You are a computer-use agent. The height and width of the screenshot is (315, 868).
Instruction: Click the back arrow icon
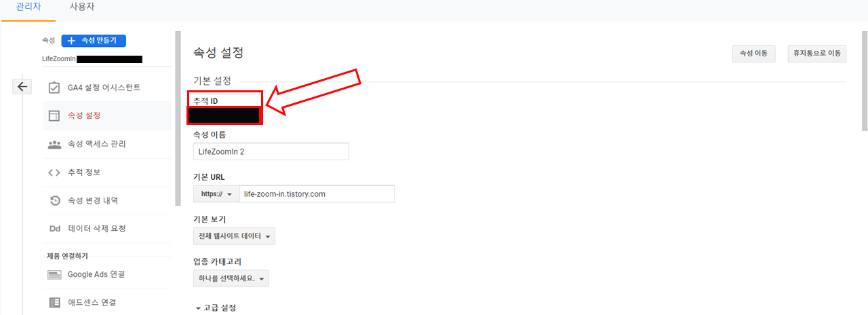[22, 86]
